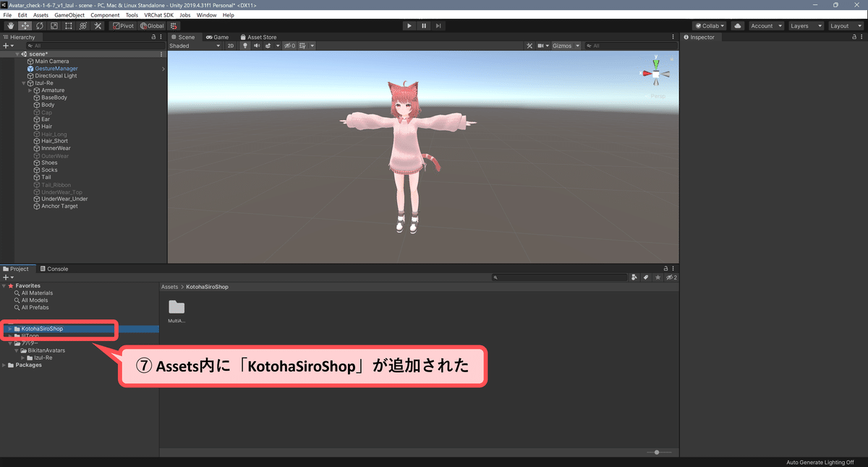Image resolution: width=868 pixels, height=467 pixels.
Task: Click Hierarchy search field
Action: click(x=94, y=46)
